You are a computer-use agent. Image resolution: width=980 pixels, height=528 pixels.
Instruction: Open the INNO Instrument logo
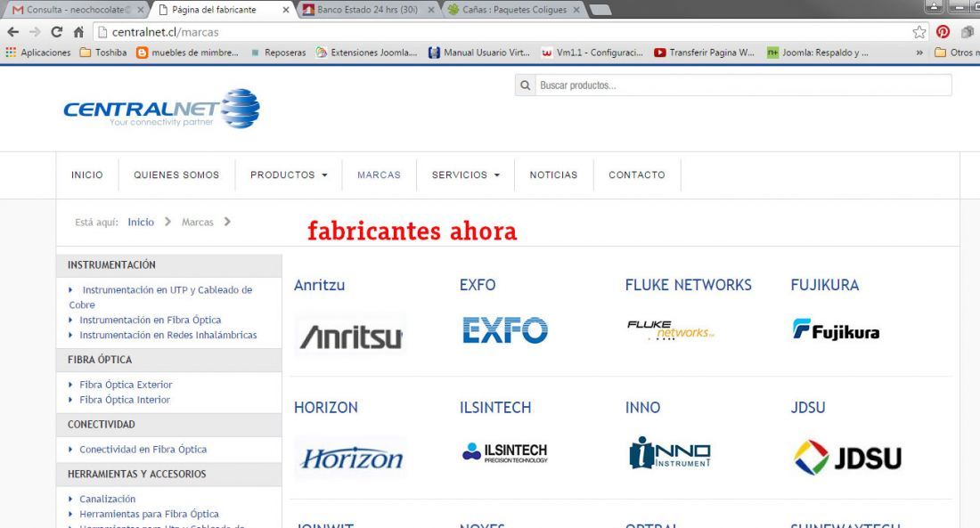(670, 452)
